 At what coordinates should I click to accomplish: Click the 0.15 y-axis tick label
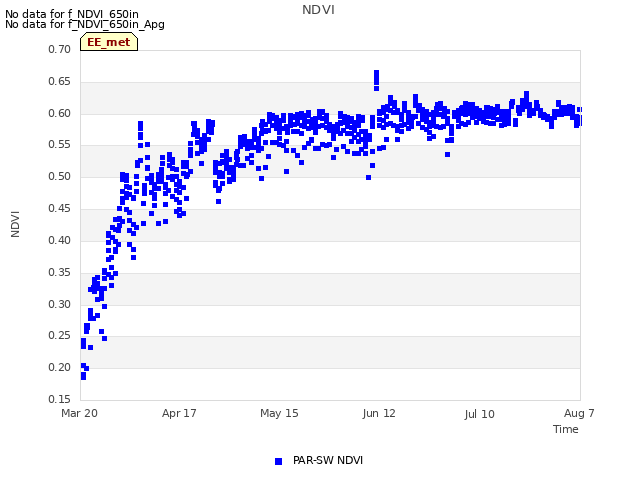[x=59, y=399]
